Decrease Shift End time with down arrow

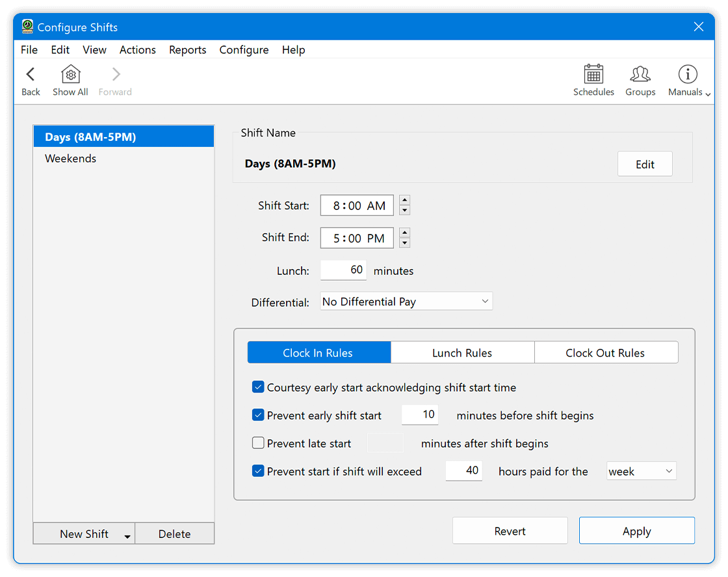(404, 243)
